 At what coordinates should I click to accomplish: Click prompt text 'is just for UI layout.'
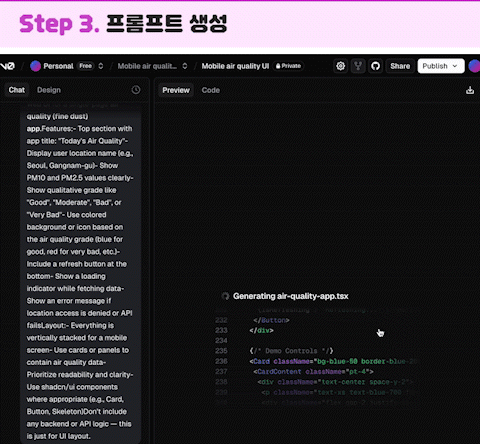[x=59, y=436]
